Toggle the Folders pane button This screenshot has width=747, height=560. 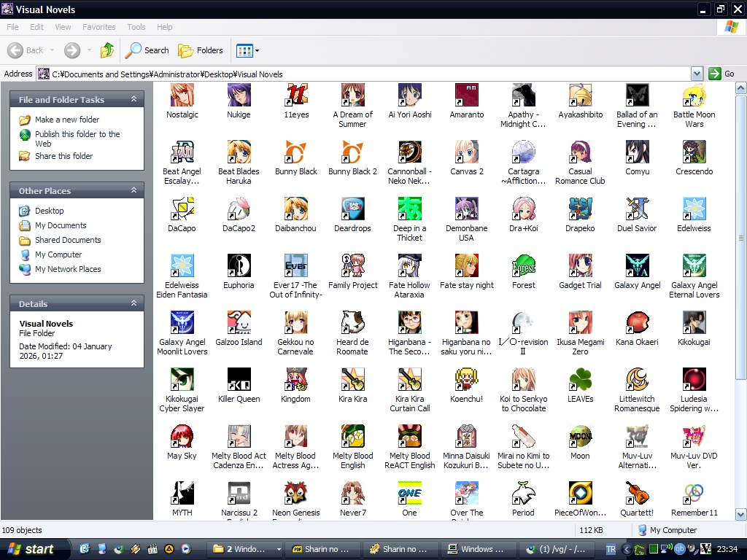[201, 50]
